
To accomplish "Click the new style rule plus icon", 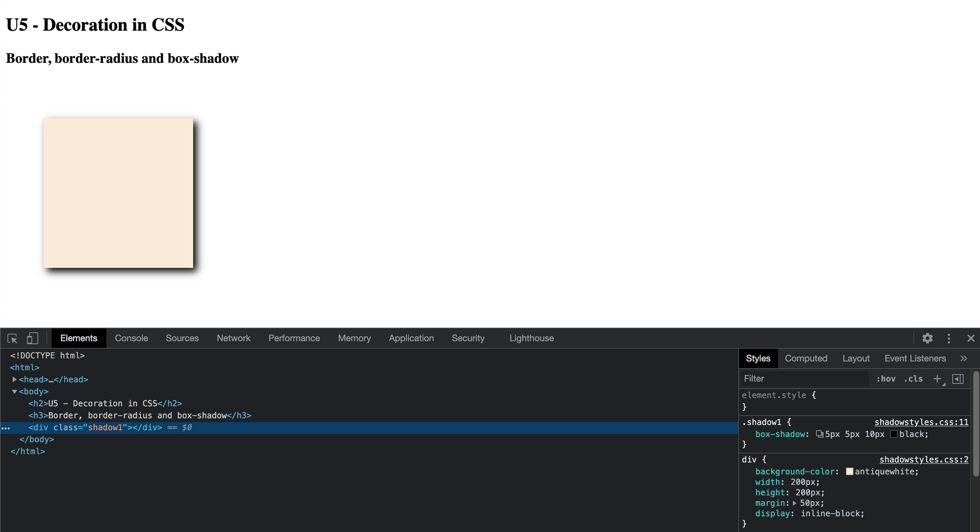I will [938, 379].
